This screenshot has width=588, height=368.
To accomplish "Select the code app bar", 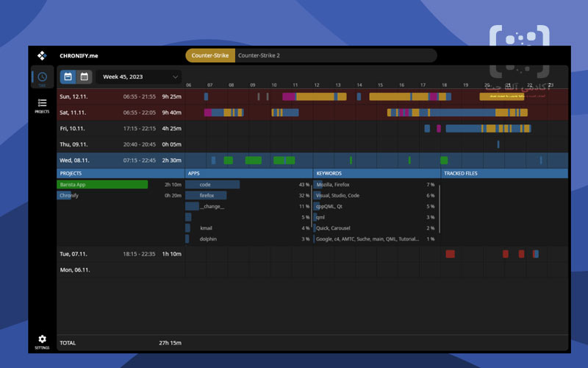I will pyautogui.click(x=212, y=185).
